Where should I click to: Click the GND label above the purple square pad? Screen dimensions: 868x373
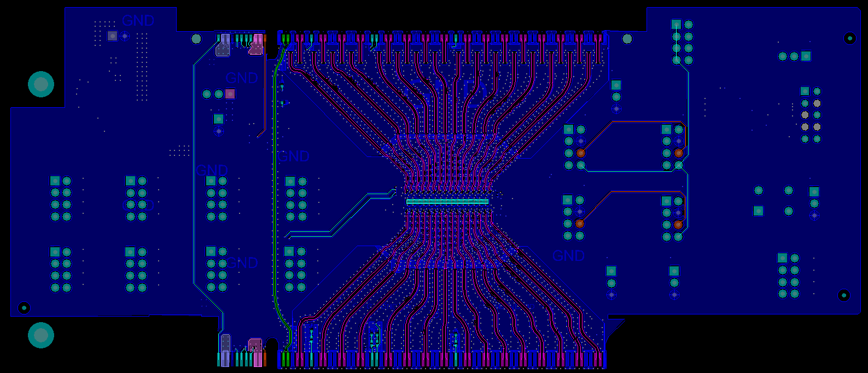point(241,78)
